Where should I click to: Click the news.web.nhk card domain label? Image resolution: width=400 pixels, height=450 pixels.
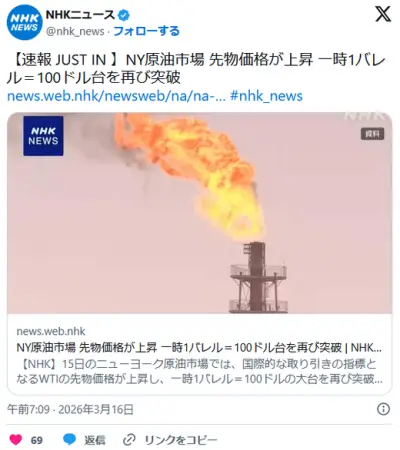tap(51, 331)
